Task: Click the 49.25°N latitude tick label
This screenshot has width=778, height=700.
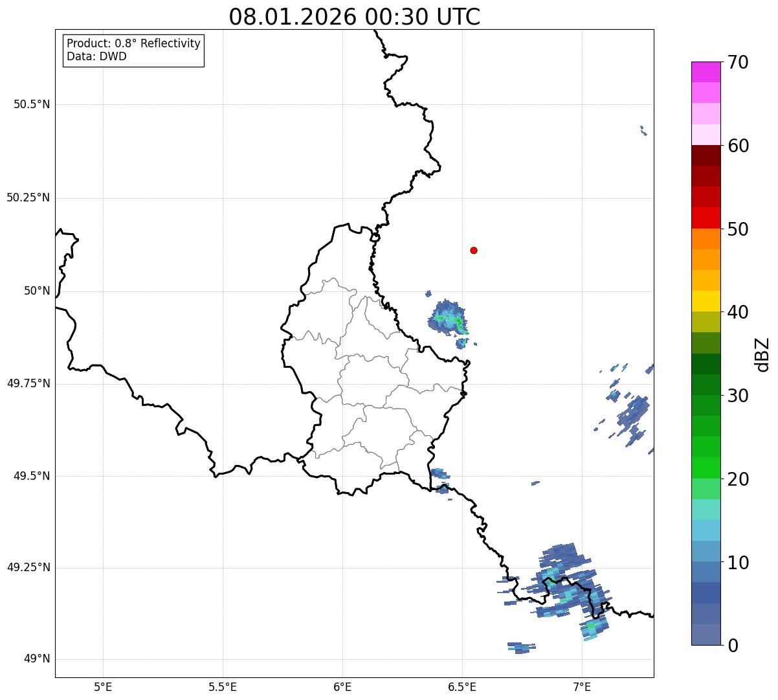Action: pyautogui.click(x=28, y=567)
